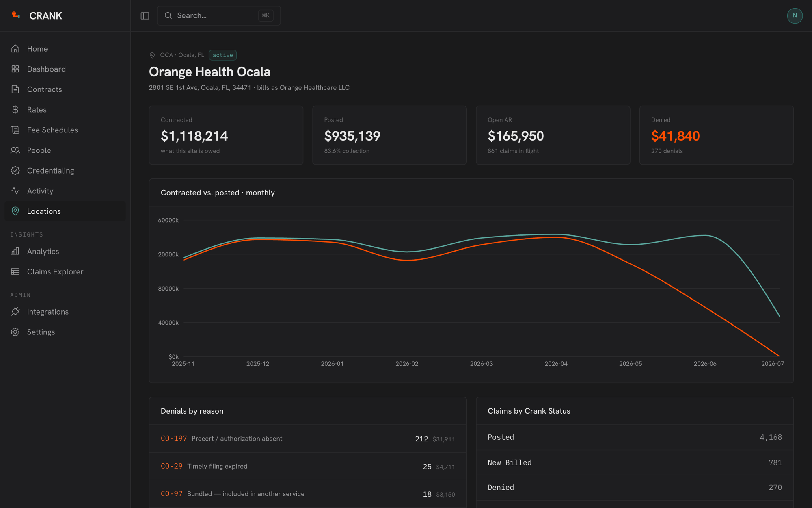Viewport: 812px width, 508px height.
Task: Click '861 claims in flight' text
Action: [x=513, y=151]
